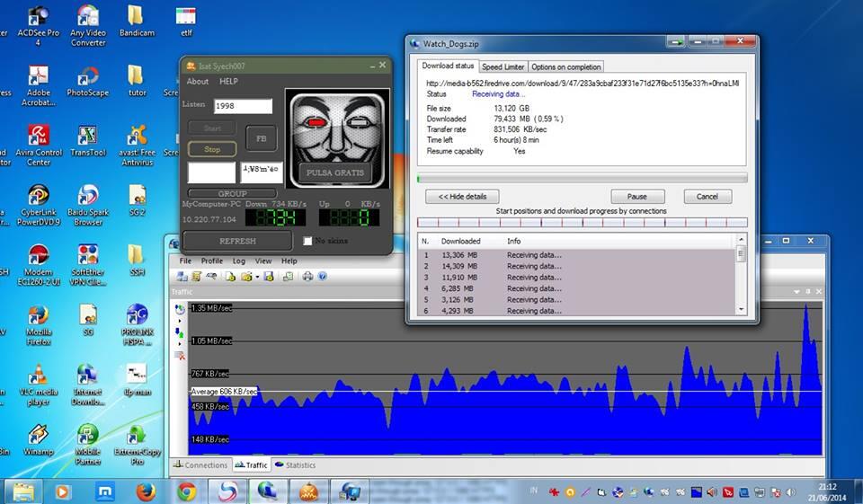Click the save icon in traffic window toolbar
863x504 pixels.
click(269, 276)
